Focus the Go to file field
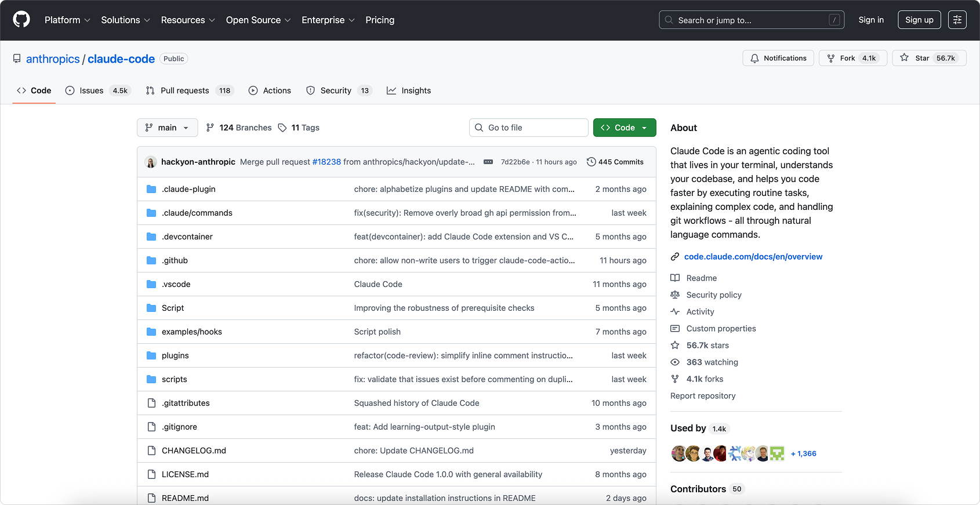 coord(529,128)
